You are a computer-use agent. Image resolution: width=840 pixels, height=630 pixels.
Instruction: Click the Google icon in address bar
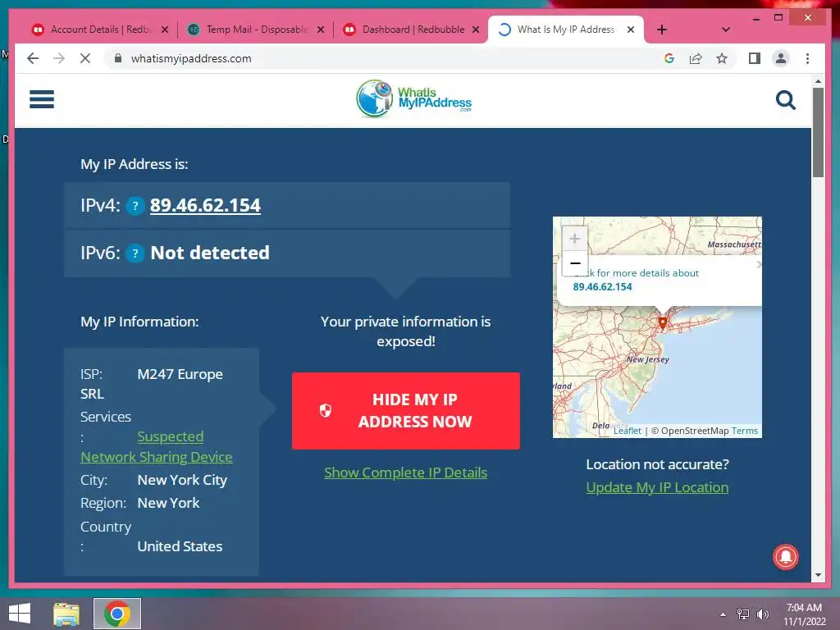pos(669,58)
